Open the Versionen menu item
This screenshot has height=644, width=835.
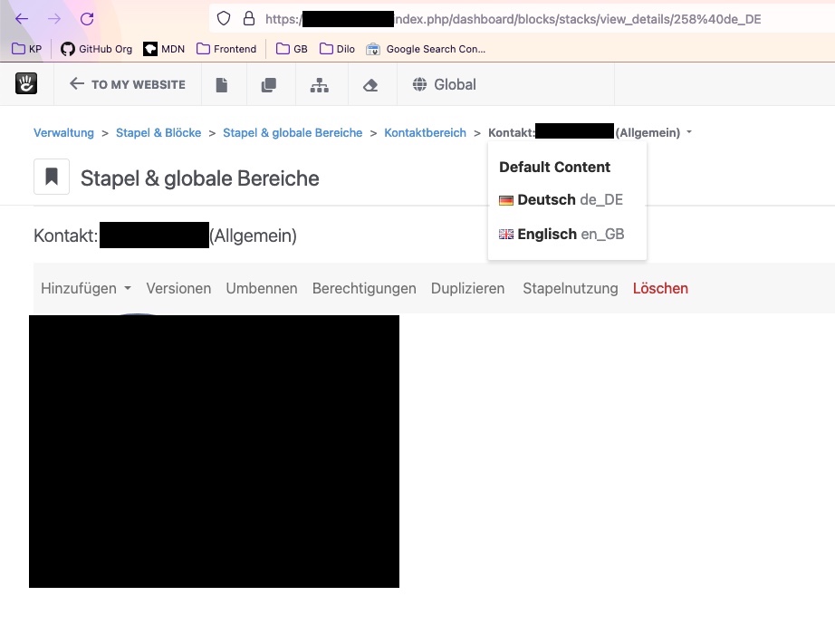point(178,287)
